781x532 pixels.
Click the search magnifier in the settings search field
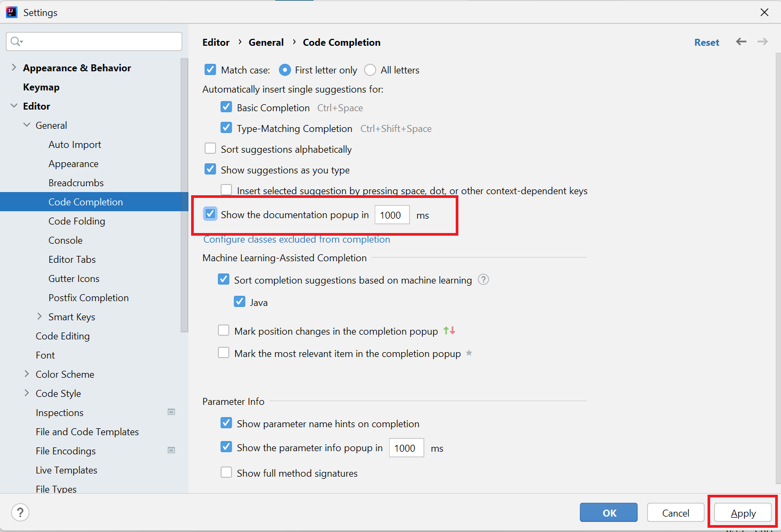[x=16, y=41]
